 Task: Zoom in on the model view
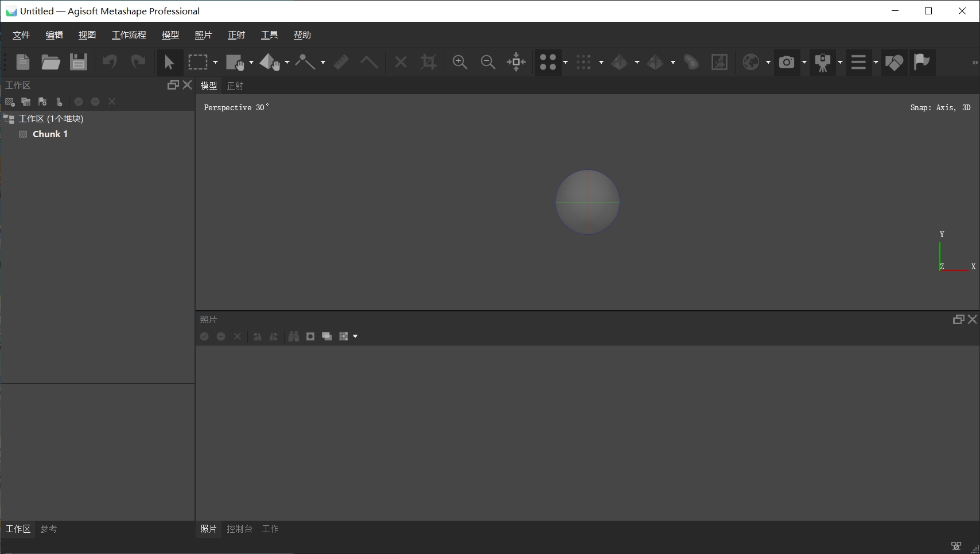coord(460,62)
